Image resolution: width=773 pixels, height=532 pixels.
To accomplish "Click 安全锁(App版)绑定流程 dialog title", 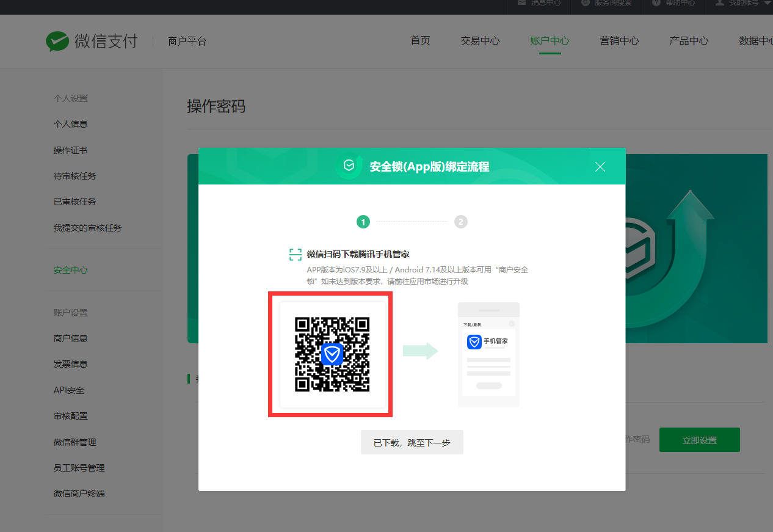I will [x=429, y=167].
